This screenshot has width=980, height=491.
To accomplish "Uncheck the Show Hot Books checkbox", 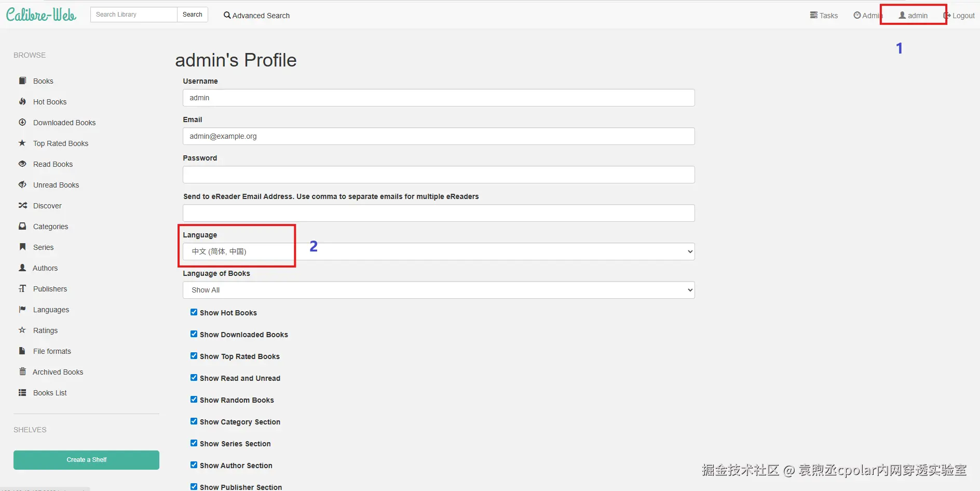I will tap(194, 312).
